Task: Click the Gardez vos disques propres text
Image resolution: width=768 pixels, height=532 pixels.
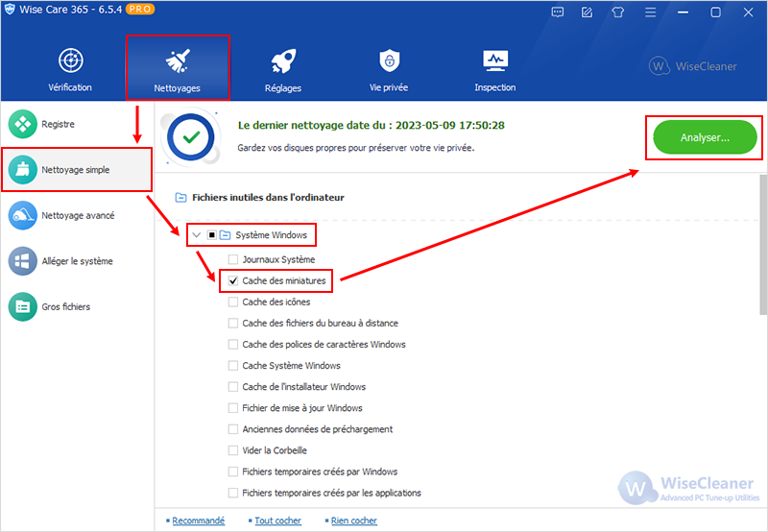Action: [x=355, y=148]
